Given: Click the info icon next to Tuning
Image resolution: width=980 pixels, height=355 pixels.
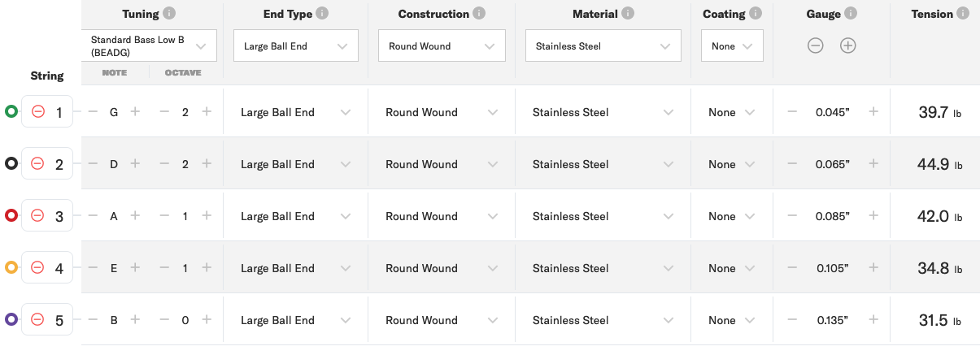Looking at the screenshot, I should coord(169,14).
